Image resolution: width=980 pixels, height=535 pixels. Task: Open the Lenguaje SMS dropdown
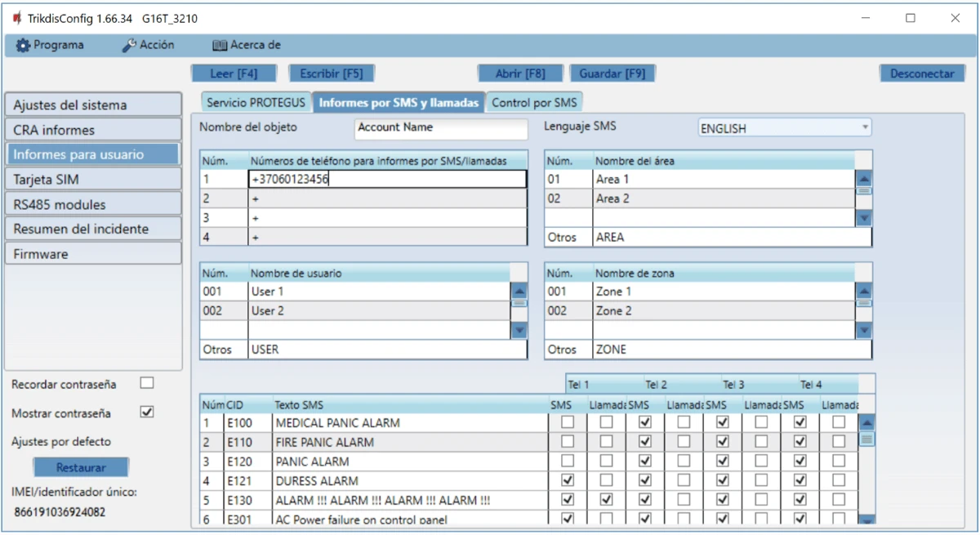[x=784, y=128]
